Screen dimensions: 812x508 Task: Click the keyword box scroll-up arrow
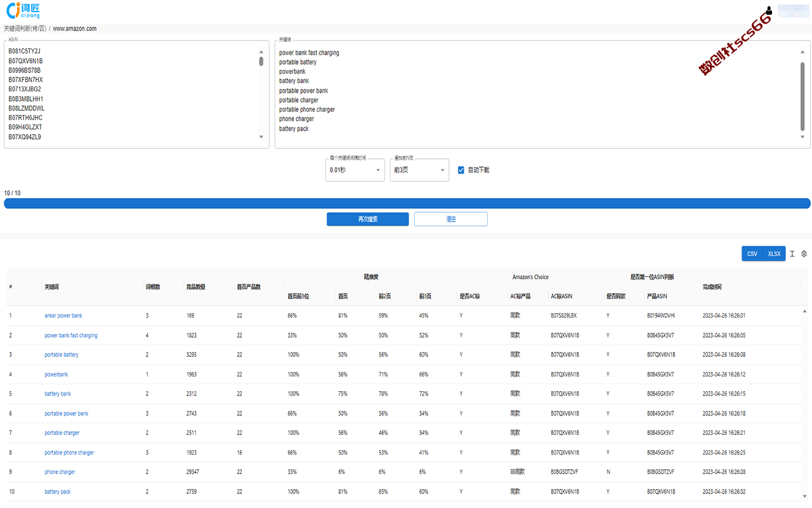coord(802,52)
